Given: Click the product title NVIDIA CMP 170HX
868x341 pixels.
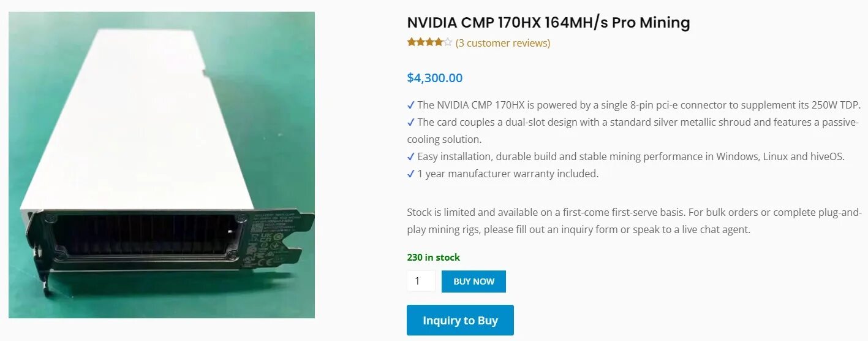Looking at the screenshot, I should click(548, 23).
